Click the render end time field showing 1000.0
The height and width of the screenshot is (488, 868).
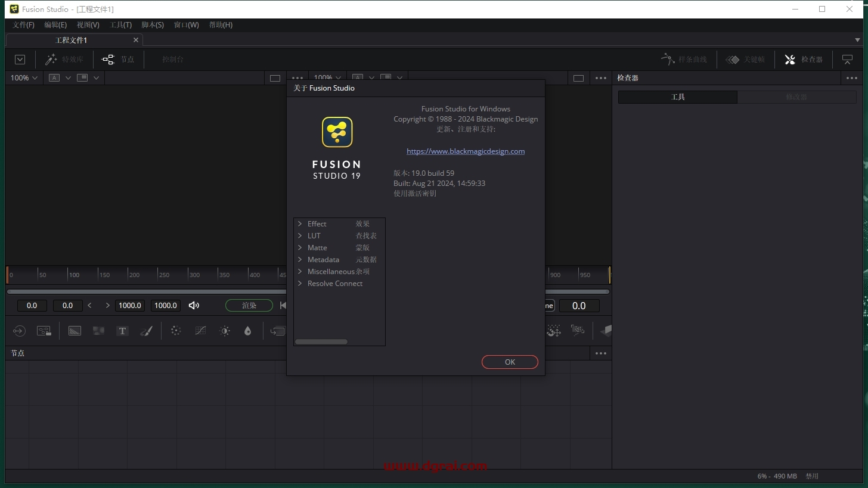pos(166,305)
